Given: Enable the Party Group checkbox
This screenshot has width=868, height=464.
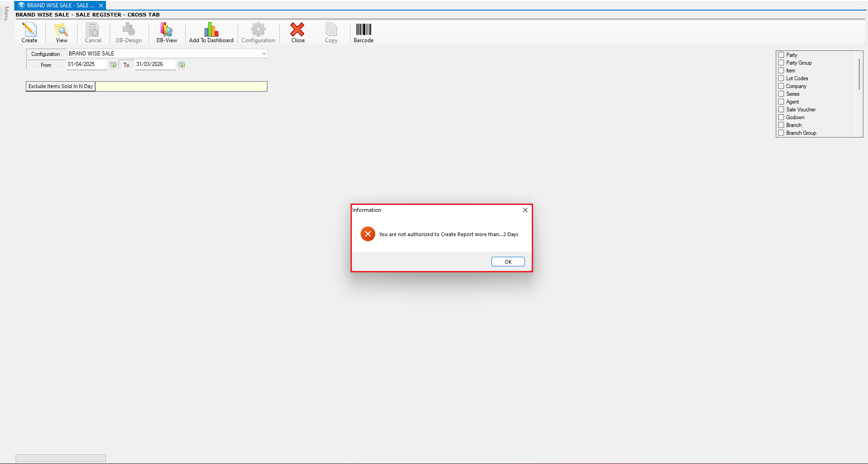Looking at the screenshot, I should [781, 63].
